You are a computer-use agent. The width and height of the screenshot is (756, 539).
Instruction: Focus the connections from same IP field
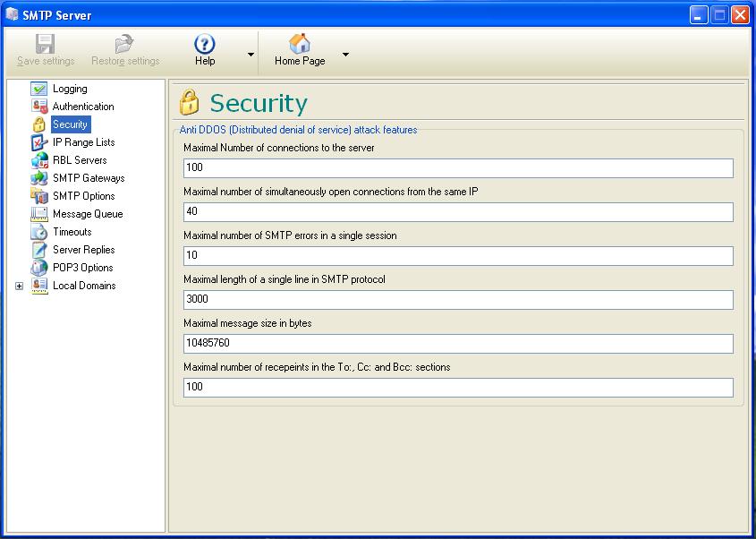(458, 212)
